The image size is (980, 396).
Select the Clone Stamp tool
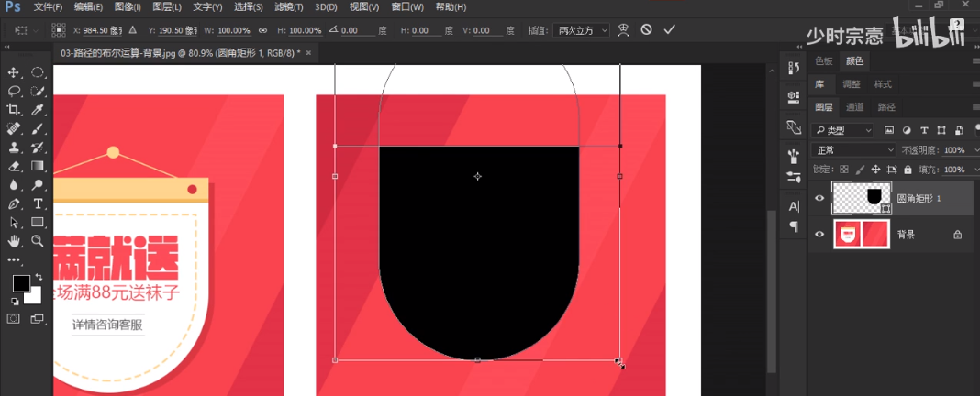14,148
